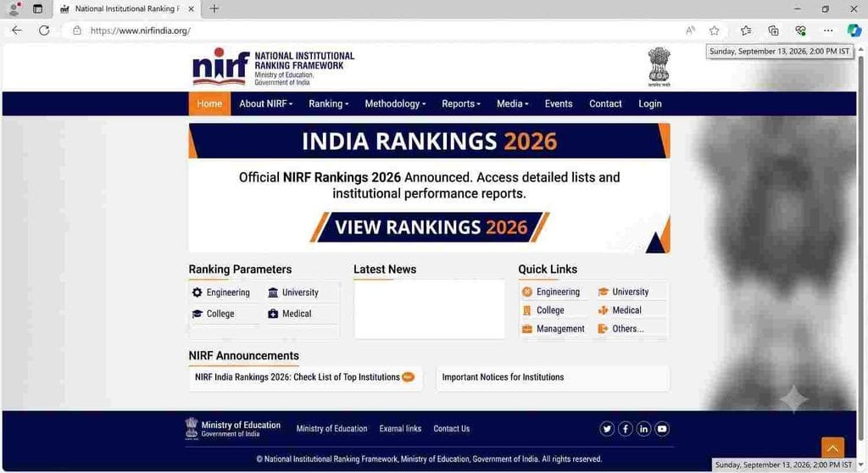Click the Management briefcase icon in Quick Links
The width and height of the screenshot is (868, 473).
coord(527,329)
